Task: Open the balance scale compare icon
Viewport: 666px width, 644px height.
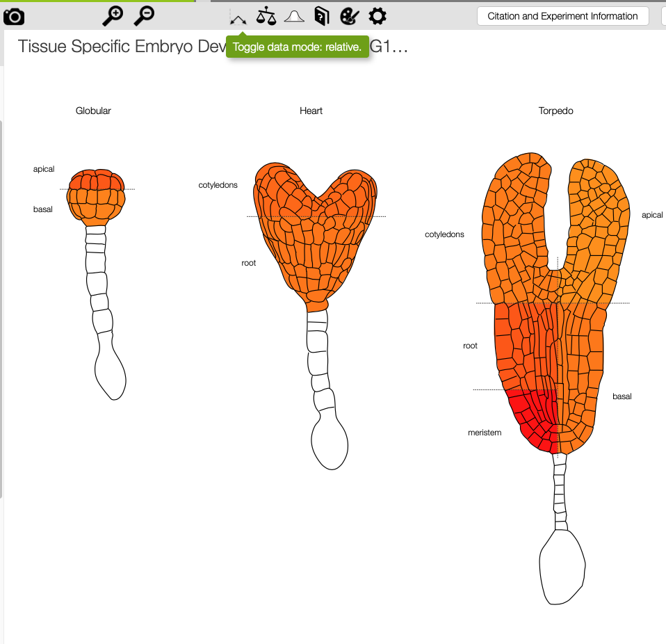Action: [x=266, y=16]
